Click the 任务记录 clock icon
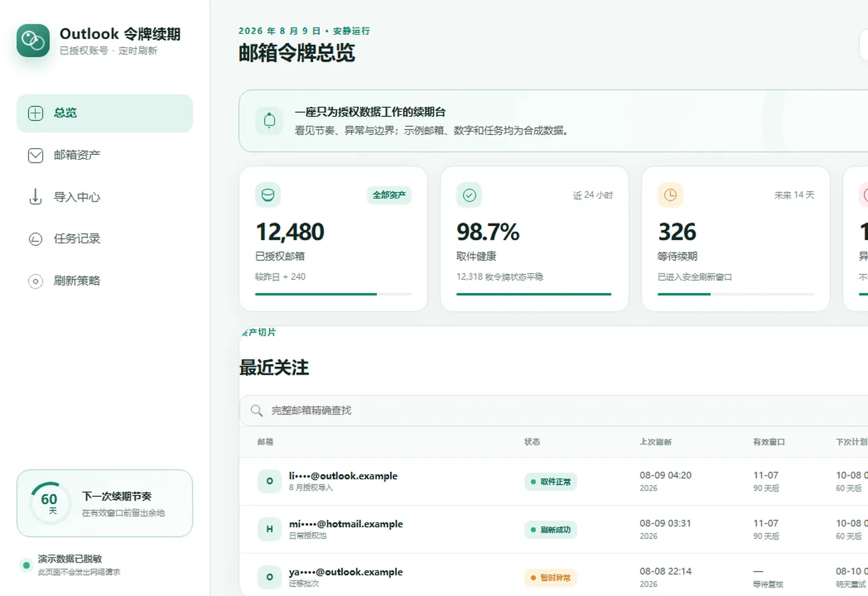This screenshot has height=596, width=868. tap(35, 239)
